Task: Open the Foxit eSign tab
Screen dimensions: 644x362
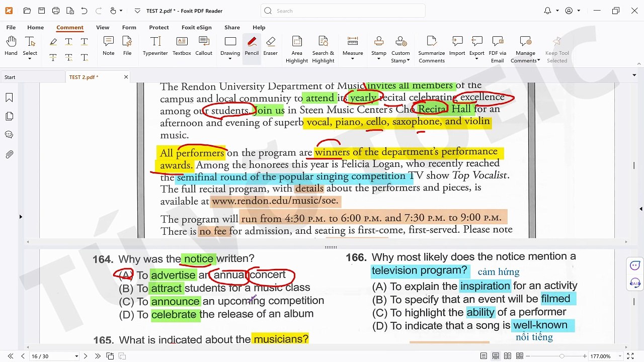Action: (x=197, y=28)
